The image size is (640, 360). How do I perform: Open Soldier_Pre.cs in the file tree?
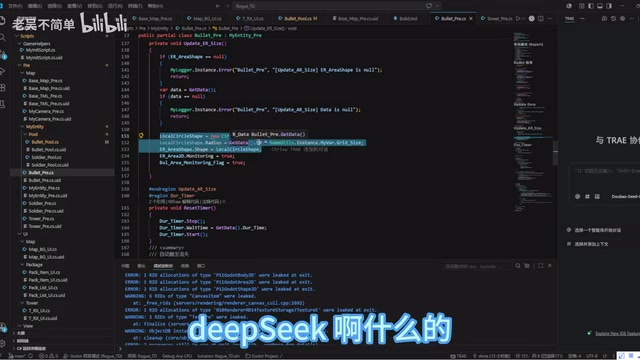[x=42, y=203]
